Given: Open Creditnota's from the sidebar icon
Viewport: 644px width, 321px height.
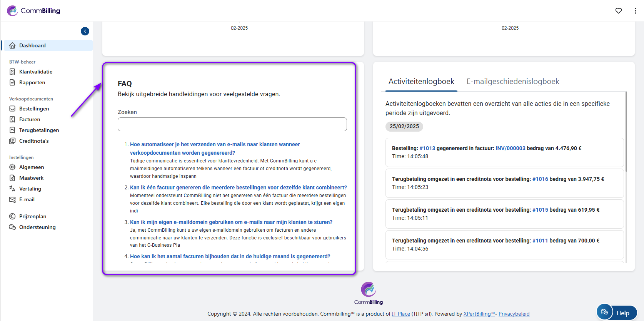Looking at the screenshot, I should click(12, 141).
